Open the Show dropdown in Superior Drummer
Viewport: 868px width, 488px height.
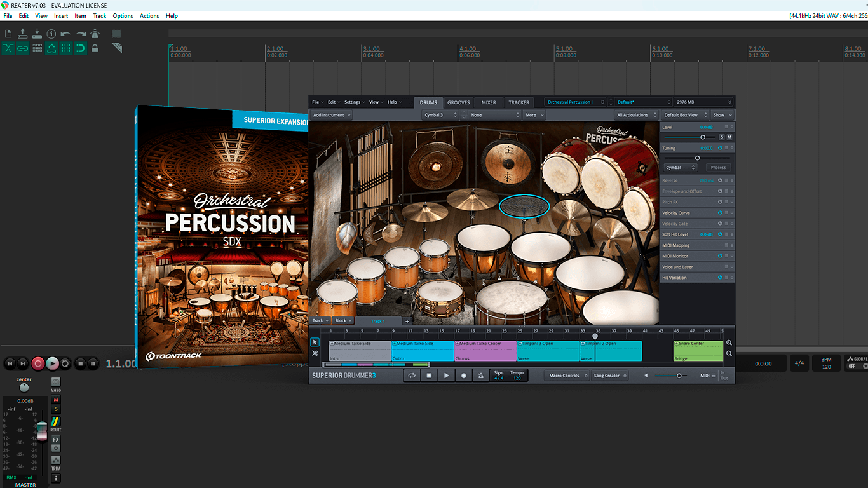point(722,115)
